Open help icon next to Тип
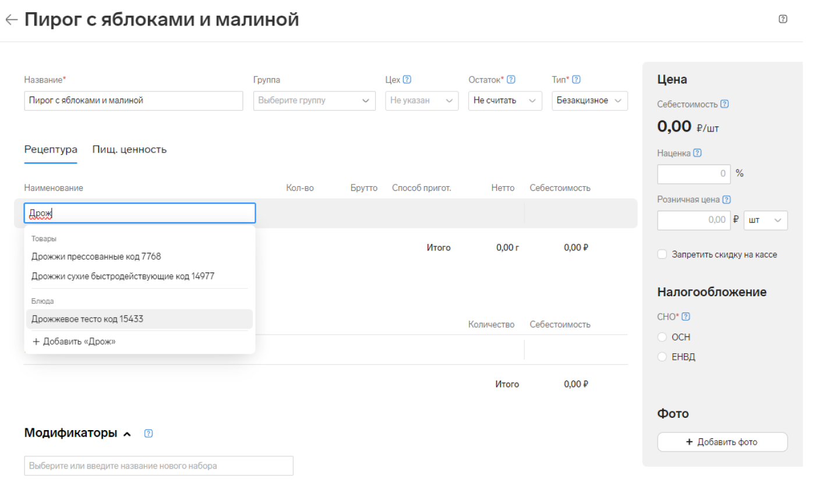 pyautogui.click(x=576, y=80)
